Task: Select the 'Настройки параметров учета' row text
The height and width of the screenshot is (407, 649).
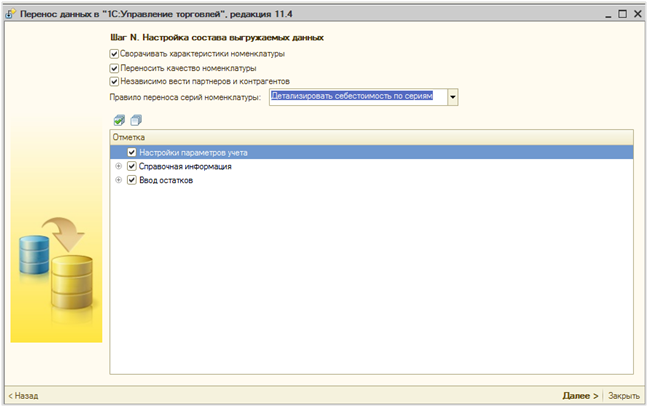Action: point(193,153)
